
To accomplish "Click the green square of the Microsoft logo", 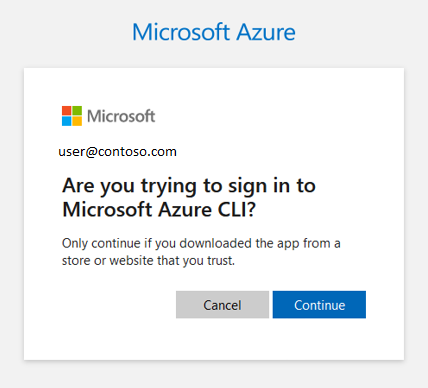I will pos(77,111).
